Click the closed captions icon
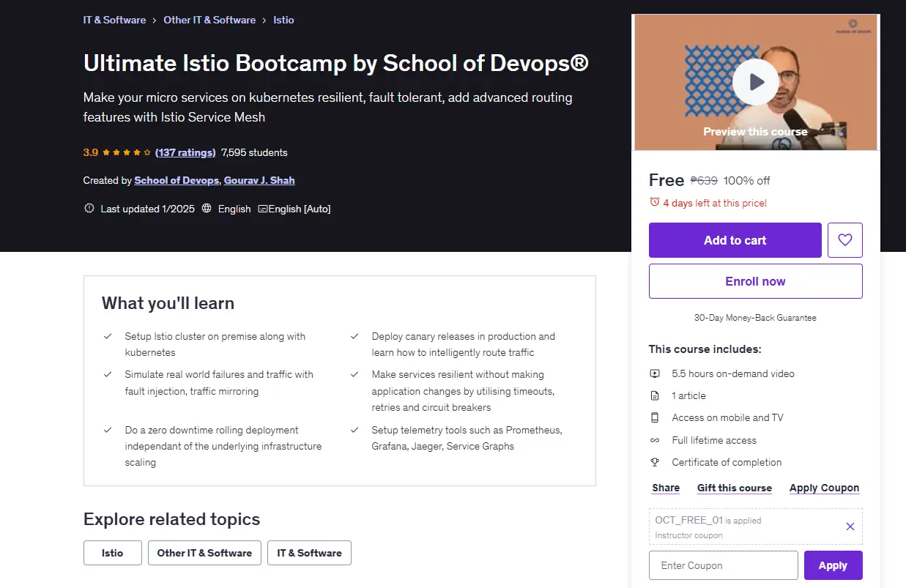The image size is (906, 588). 263,209
